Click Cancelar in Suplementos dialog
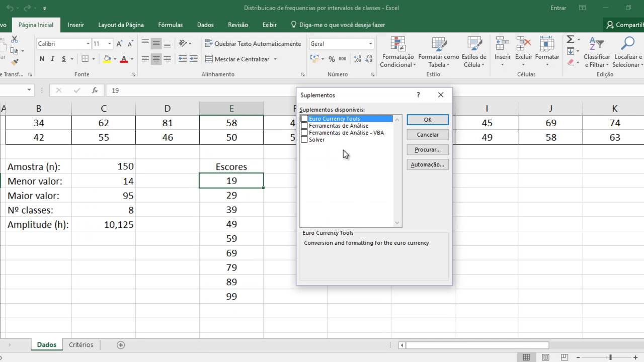Screen dimensions: 644x362 click(x=428, y=135)
